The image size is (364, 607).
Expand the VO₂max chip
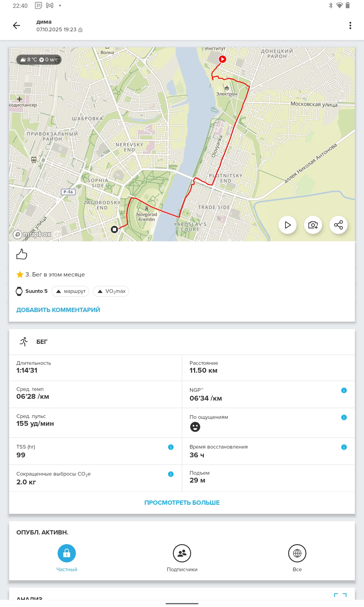pos(111,291)
